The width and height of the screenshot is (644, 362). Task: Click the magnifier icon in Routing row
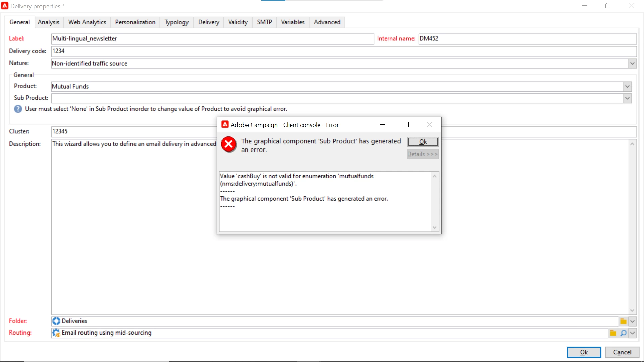coord(623,333)
